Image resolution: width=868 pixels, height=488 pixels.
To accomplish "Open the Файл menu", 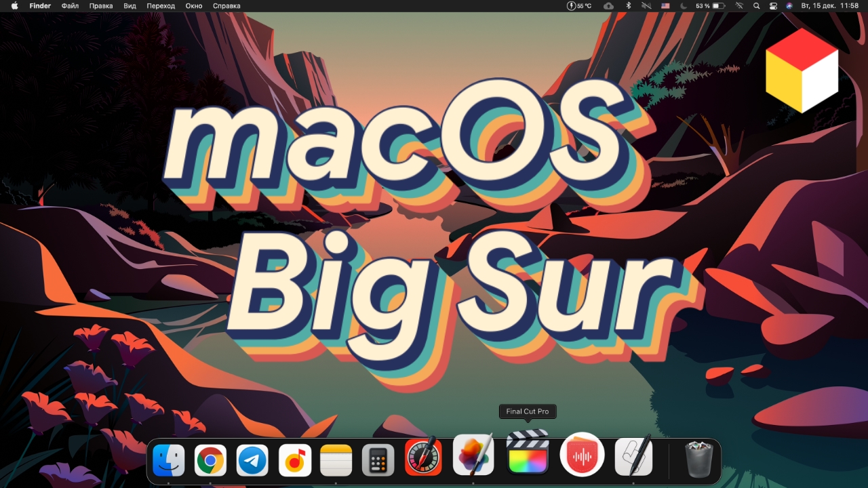I will point(70,5).
